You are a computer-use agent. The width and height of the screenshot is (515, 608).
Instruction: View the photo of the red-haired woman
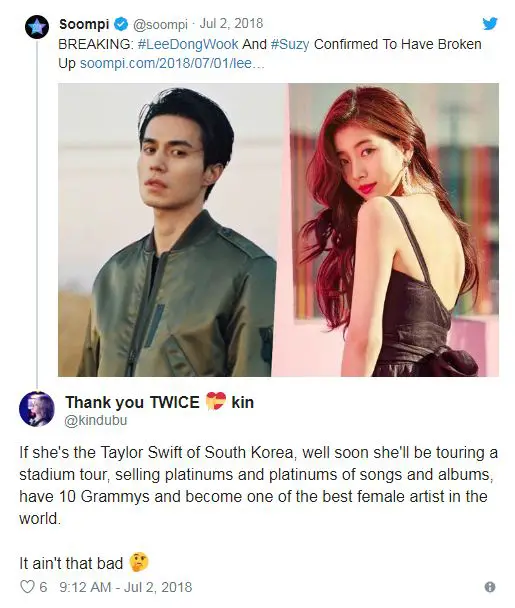pyautogui.click(x=391, y=230)
